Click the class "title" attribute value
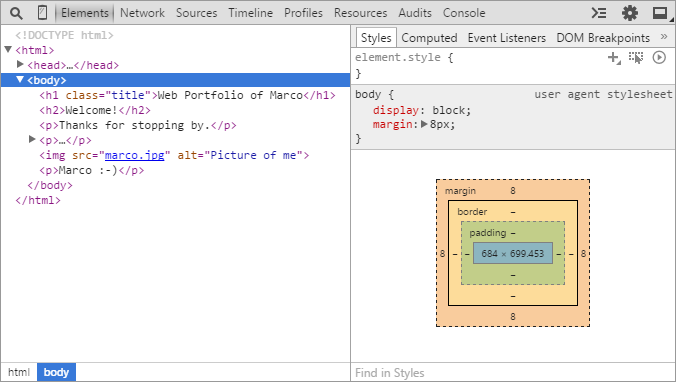Viewport: 676px width, 382px height. [x=128, y=95]
